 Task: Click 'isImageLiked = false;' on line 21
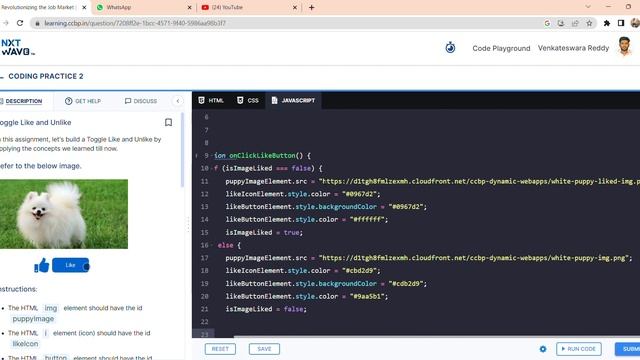[266, 309]
